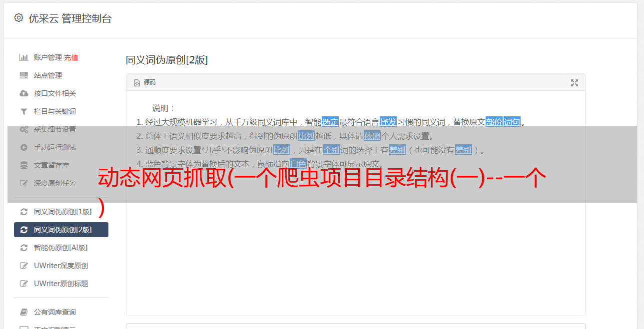The width and height of the screenshot is (644, 329).
Task: Click highlighted word 选定 in editor
Action: click(x=330, y=122)
